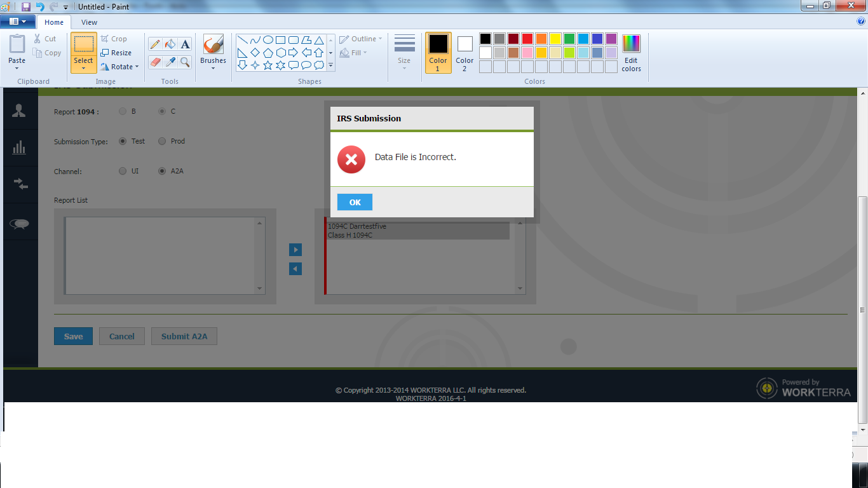
Task: Select the Color 2 box
Action: coord(465,51)
